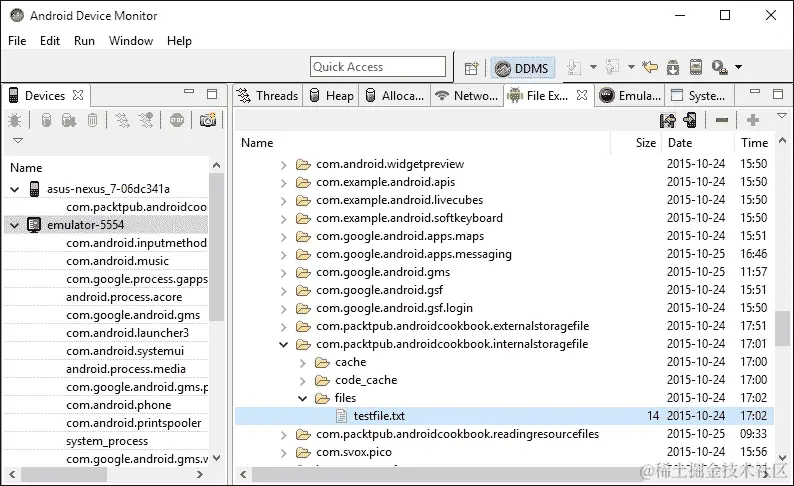
Task: Select the com.android.launcher3 process
Action: pyautogui.click(x=128, y=333)
